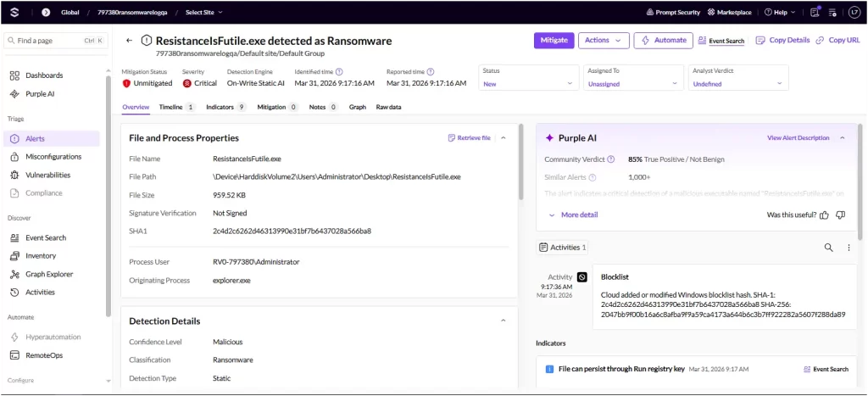Switch to the Indicators tab
Image resolution: width=868 pixels, height=396 pixels.
click(225, 107)
